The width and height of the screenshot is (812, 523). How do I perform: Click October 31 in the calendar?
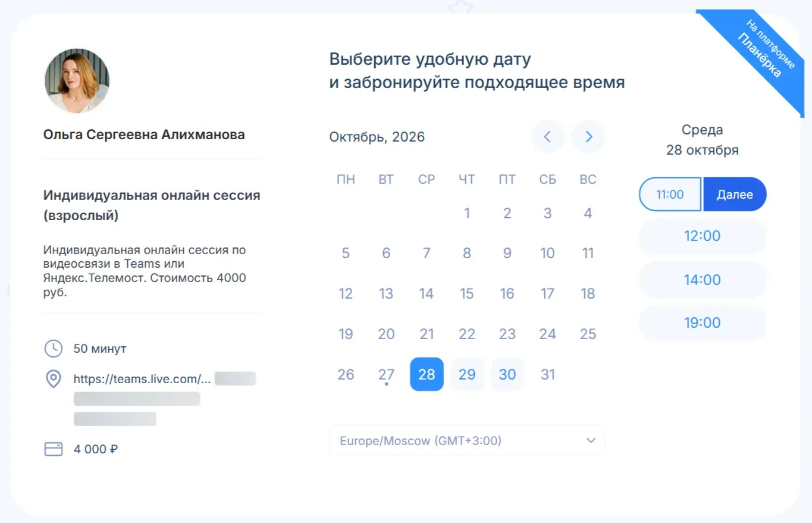[548, 374]
